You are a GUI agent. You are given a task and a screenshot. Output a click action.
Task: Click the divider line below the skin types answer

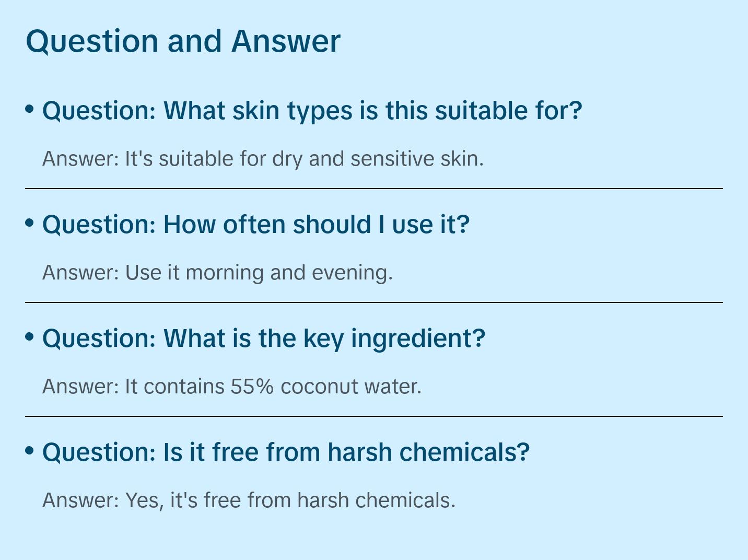click(374, 189)
